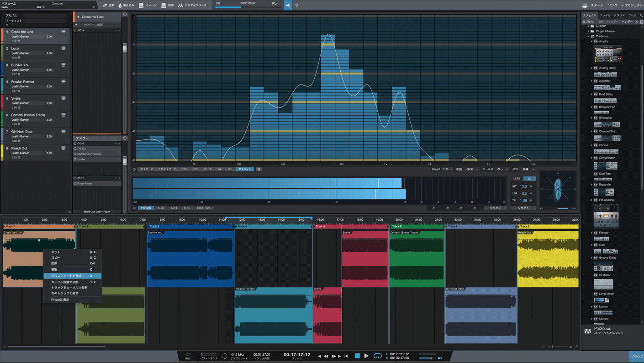This screenshot has height=363, width=644.
Task: Select the セグメント analyzer mode
Action: pyautogui.click(x=244, y=169)
